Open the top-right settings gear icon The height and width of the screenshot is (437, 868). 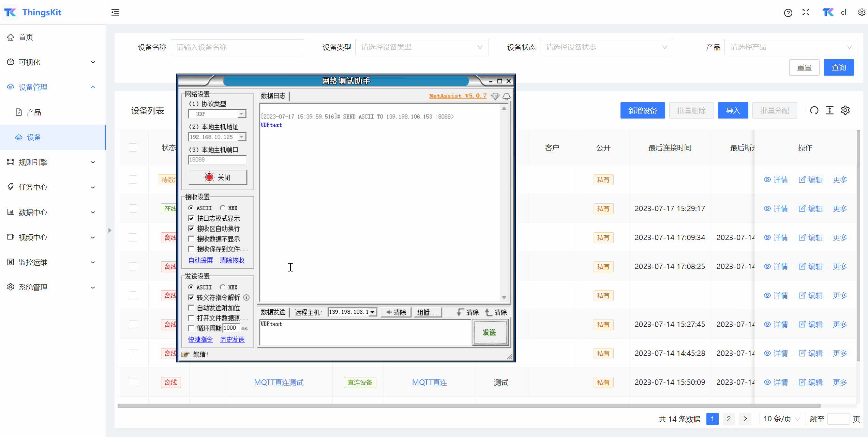(x=862, y=13)
